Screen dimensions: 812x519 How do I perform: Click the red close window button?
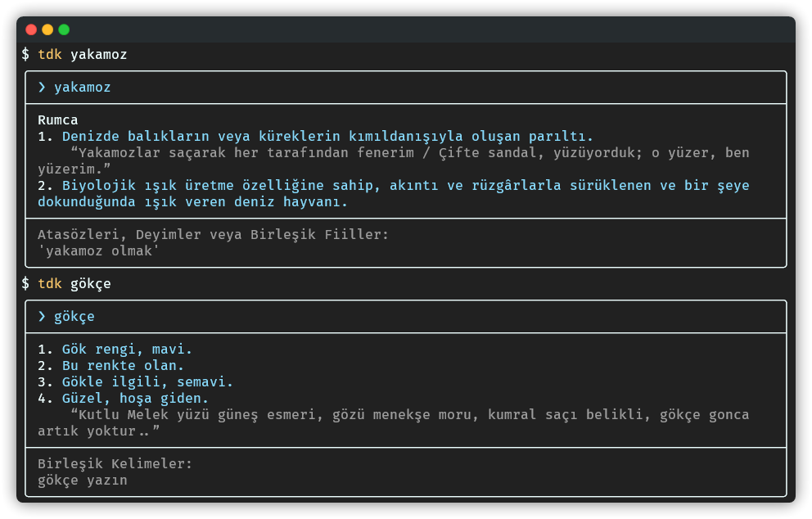pos(31,29)
